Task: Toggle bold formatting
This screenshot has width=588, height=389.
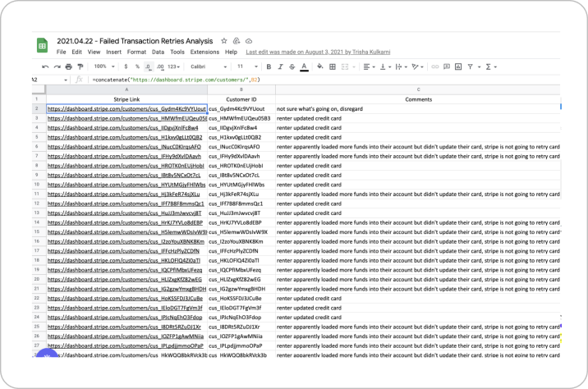Action: (x=269, y=66)
